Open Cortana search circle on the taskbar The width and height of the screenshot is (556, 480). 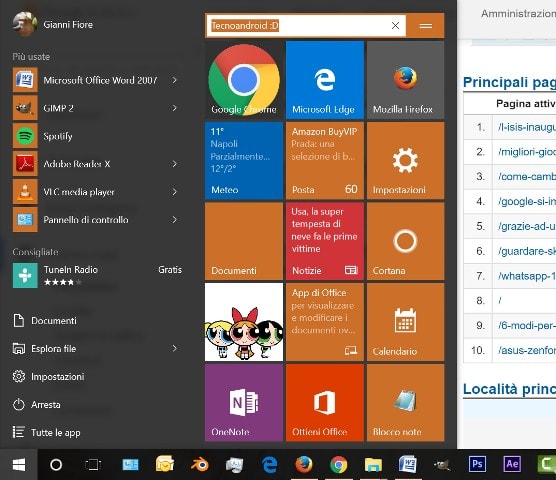click(56, 464)
